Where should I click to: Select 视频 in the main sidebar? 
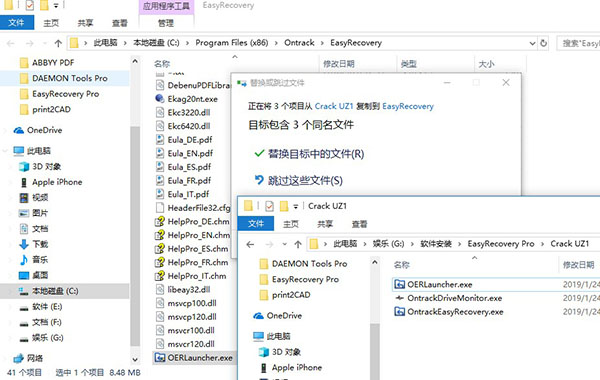(40, 197)
